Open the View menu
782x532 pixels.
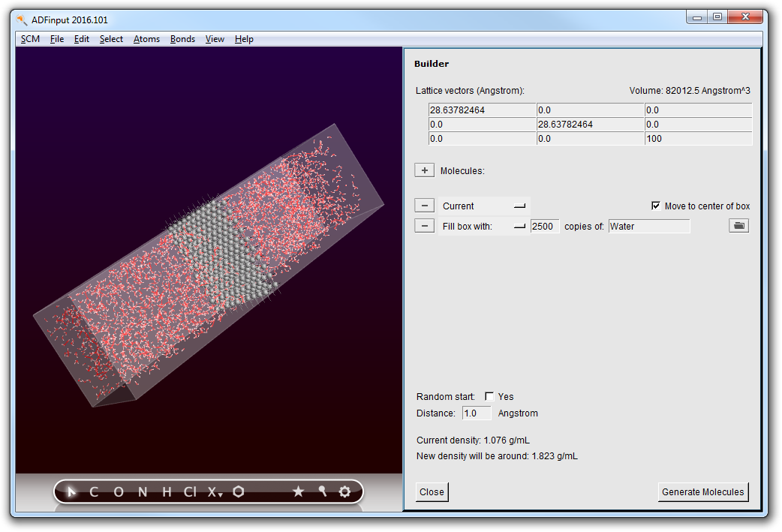click(x=215, y=39)
